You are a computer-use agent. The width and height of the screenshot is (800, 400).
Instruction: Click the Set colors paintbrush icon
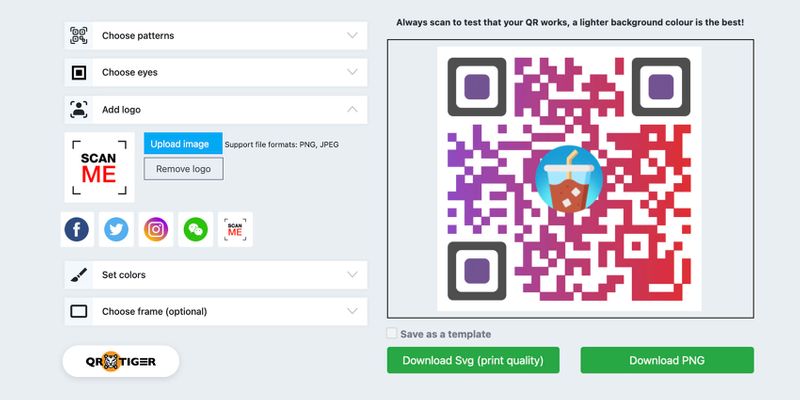click(x=79, y=275)
